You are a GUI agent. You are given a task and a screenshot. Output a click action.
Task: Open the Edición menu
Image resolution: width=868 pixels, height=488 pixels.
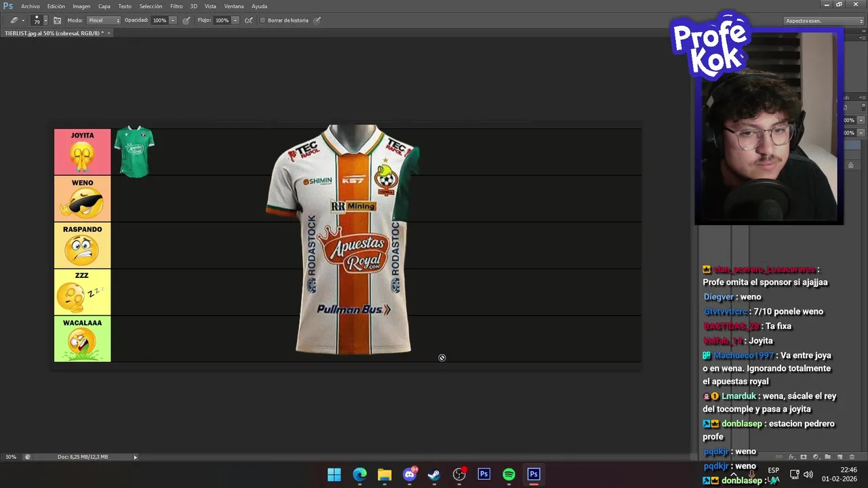click(x=56, y=6)
